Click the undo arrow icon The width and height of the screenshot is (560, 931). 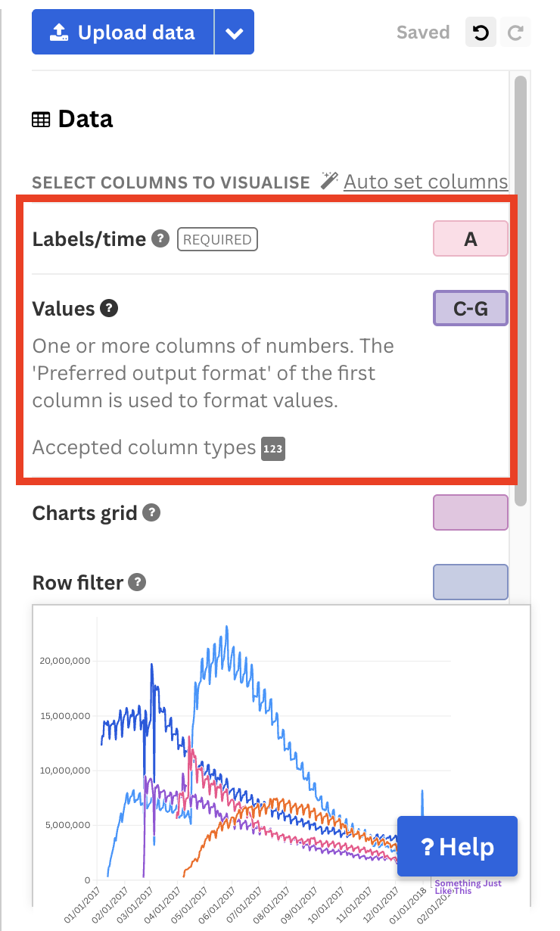(480, 33)
